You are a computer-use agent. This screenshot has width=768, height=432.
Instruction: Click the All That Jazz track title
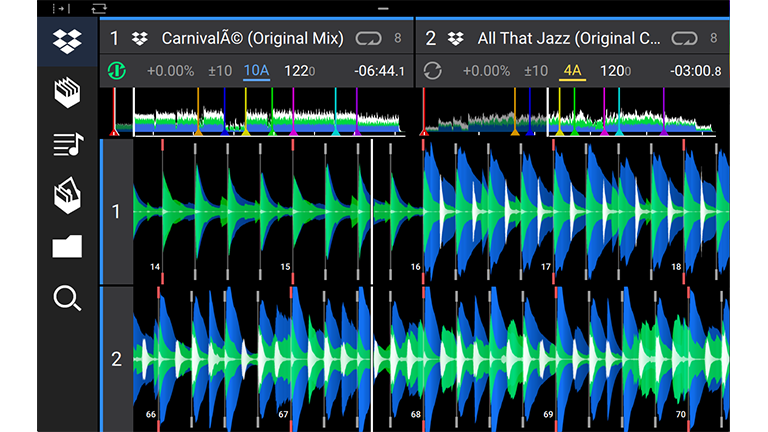pos(568,39)
